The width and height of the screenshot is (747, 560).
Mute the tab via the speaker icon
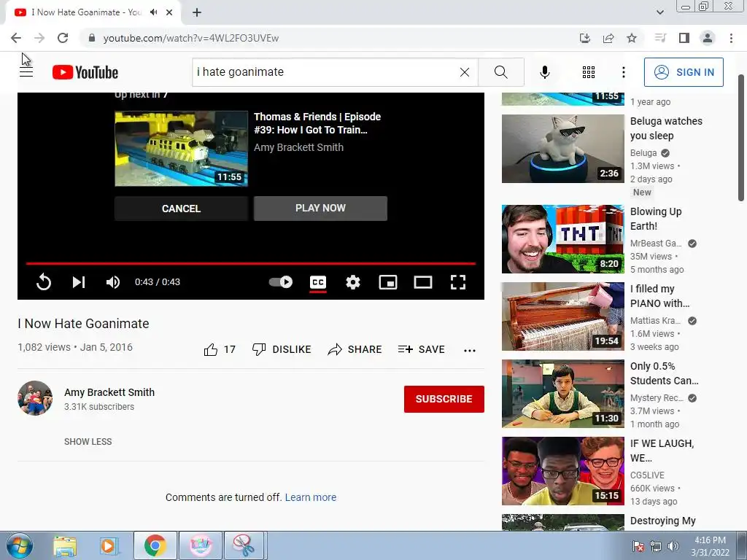tap(153, 12)
